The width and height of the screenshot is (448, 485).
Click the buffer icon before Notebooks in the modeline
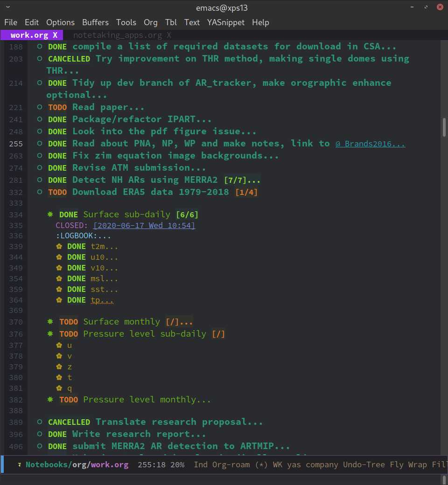[19, 464]
